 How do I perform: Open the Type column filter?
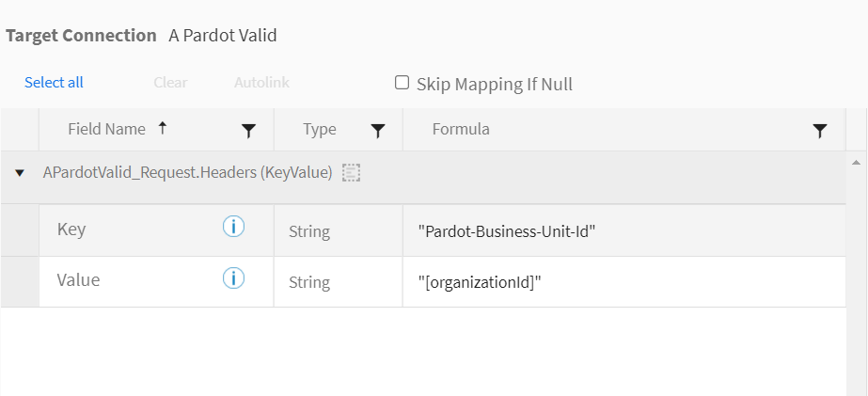pos(377,131)
